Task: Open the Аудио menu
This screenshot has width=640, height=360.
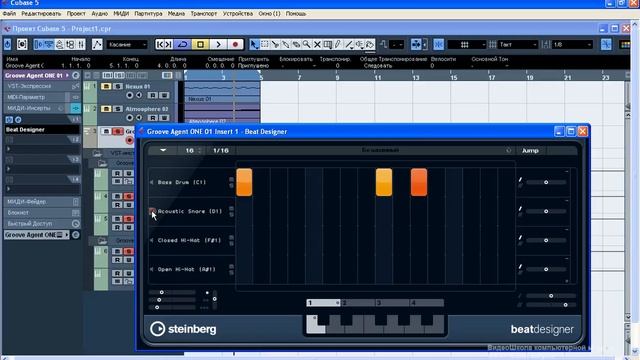Action: click(x=100, y=13)
